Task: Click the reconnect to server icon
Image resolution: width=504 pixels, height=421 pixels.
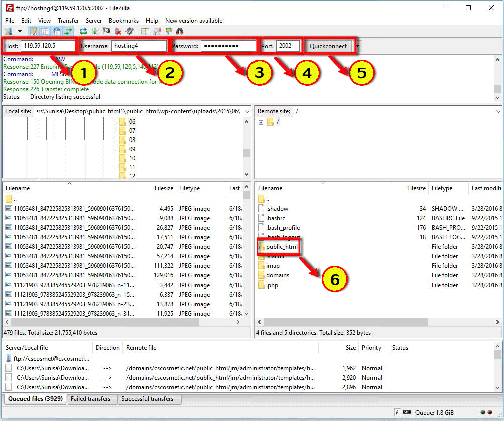Action: pos(130,32)
